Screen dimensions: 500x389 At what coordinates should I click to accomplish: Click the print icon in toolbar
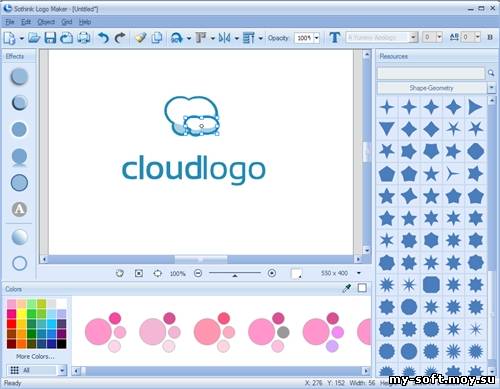[x=84, y=38]
